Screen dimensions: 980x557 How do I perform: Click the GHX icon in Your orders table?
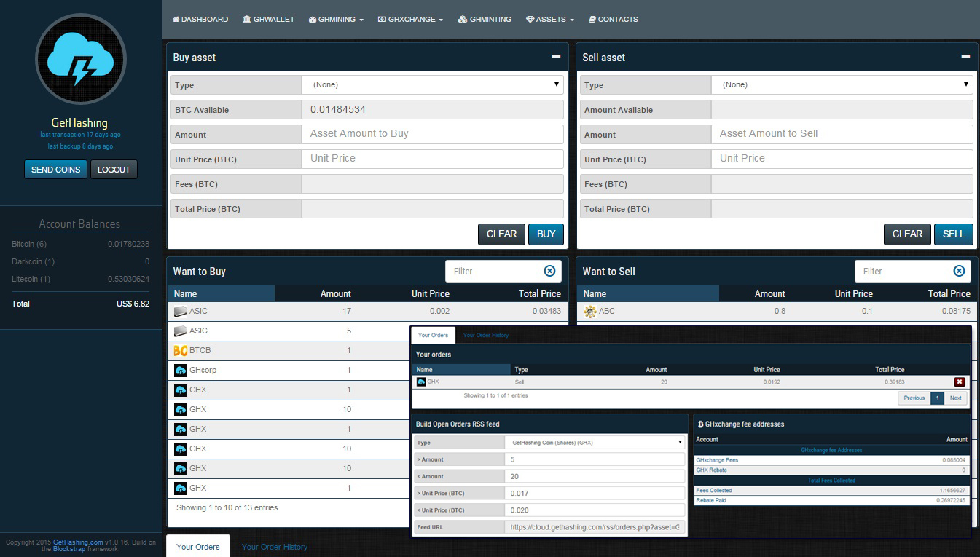click(x=421, y=382)
